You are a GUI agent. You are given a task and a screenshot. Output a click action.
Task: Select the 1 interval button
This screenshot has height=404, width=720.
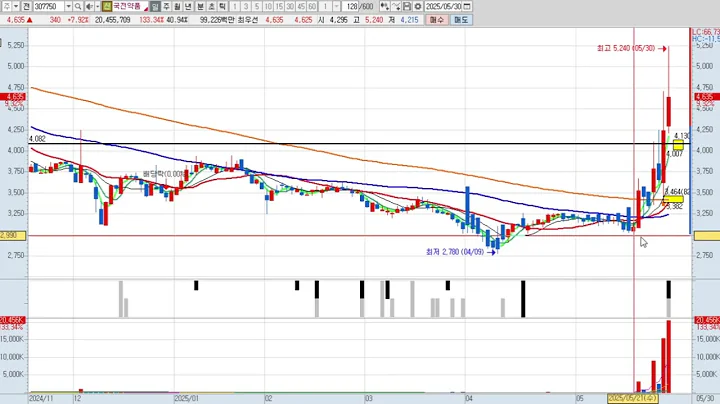coord(235,6)
